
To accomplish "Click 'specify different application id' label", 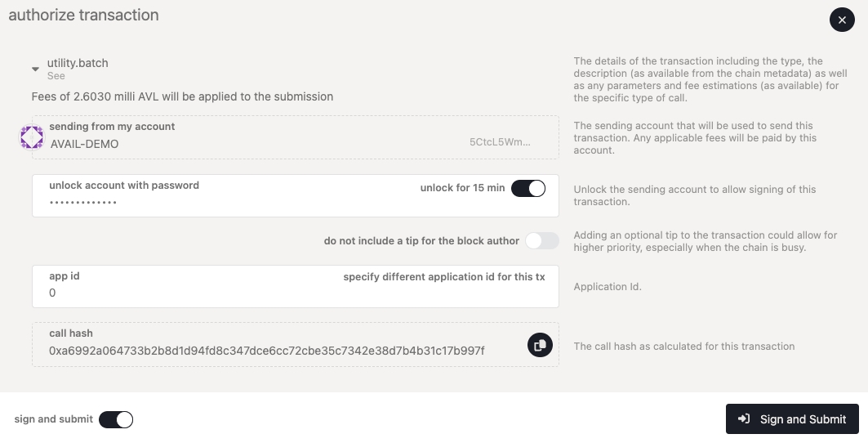I will click(x=443, y=277).
